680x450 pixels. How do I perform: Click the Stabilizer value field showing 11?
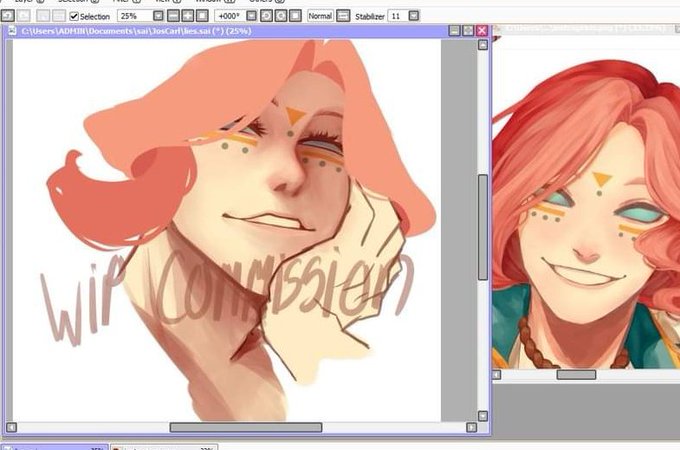coord(398,16)
